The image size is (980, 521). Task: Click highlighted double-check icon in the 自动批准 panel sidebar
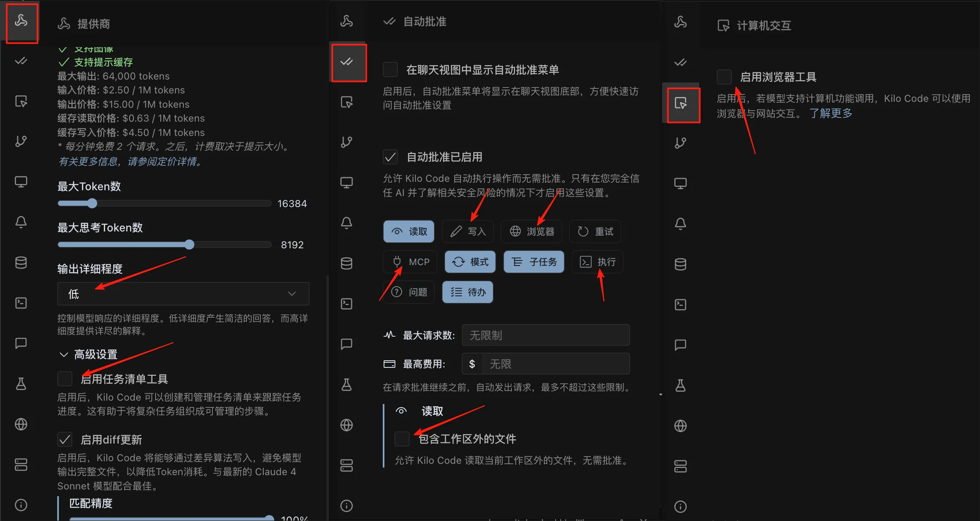pyautogui.click(x=347, y=62)
